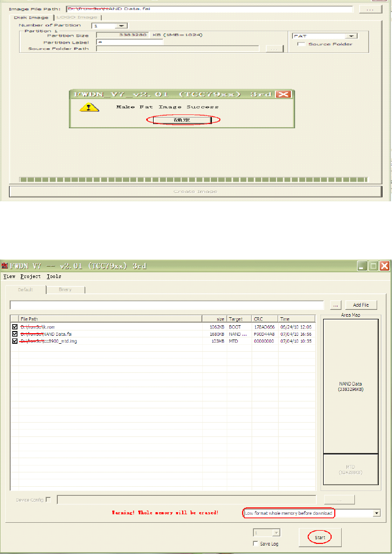Click the CRC value F90D44A8
Image resolution: width=392 pixels, height=554 pixels.
pos(264,334)
